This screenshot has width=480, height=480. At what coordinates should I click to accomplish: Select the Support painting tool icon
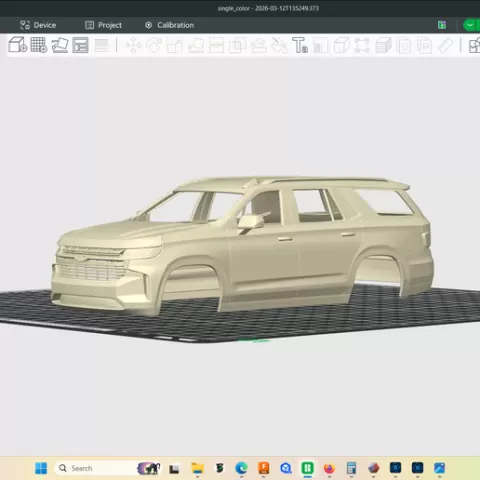(258, 45)
